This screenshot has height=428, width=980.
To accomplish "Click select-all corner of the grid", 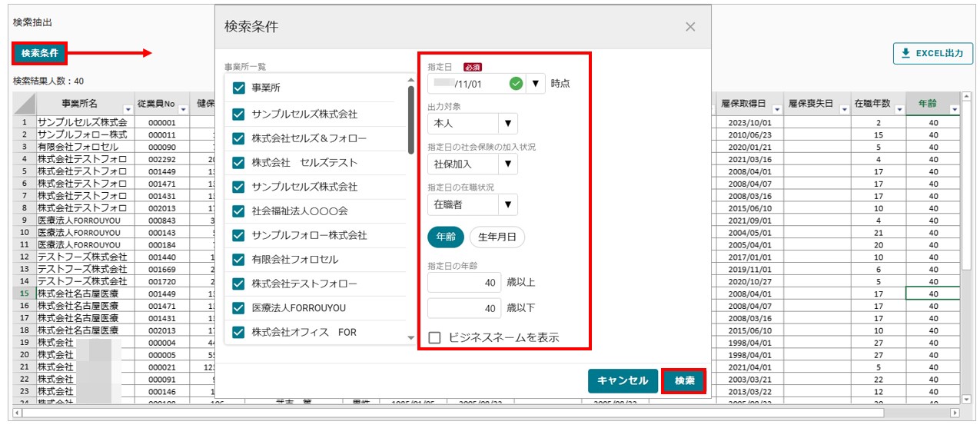I will 25,103.
